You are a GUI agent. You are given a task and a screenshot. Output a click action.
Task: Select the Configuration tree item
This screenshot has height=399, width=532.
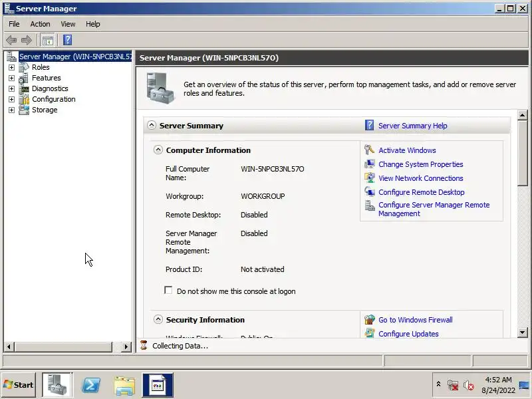[x=54, y=99]
